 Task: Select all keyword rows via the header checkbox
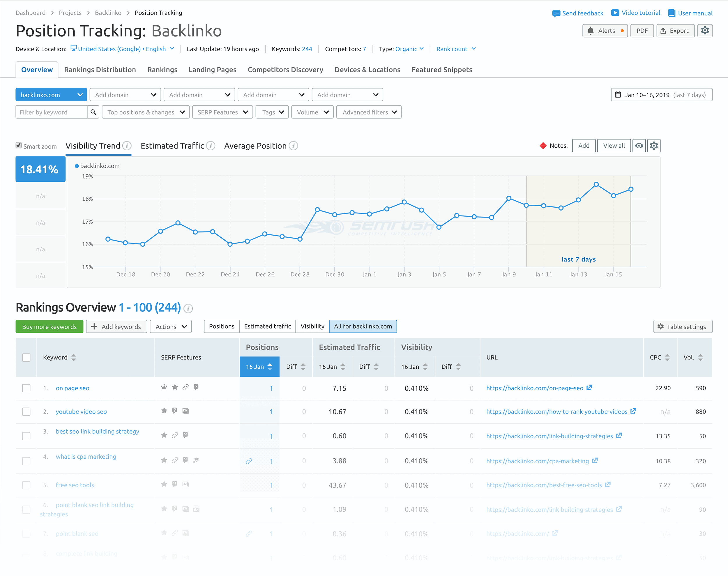point(26,358)
